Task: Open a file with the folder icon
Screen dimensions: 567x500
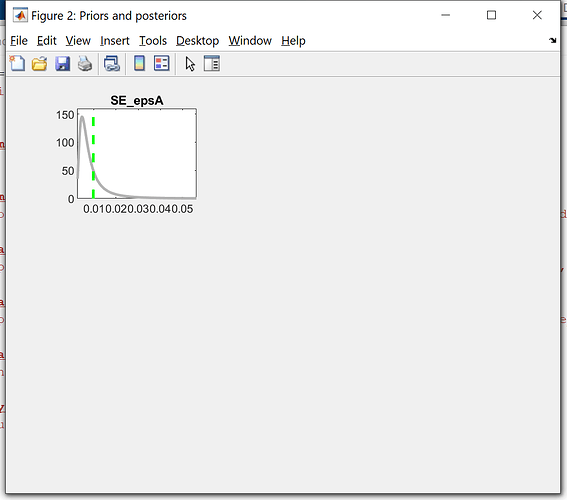Action: [x=39, y=64]
